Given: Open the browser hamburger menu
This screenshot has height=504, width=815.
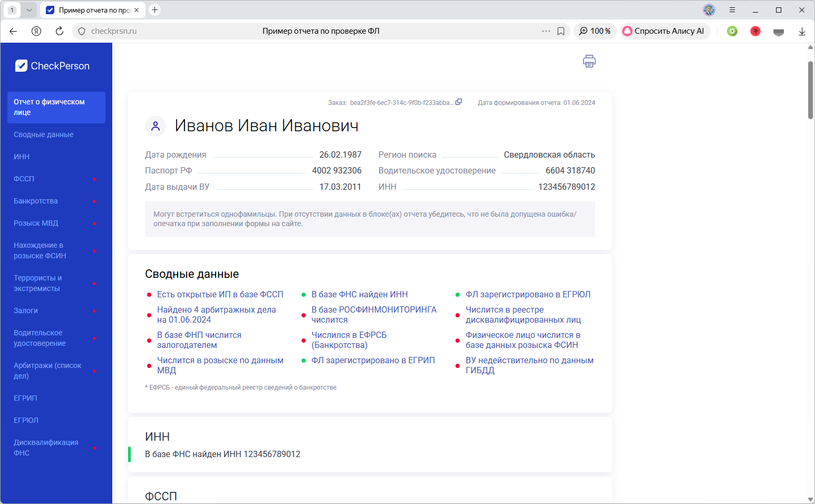Looking at the screenshot, I should [733, 9].
